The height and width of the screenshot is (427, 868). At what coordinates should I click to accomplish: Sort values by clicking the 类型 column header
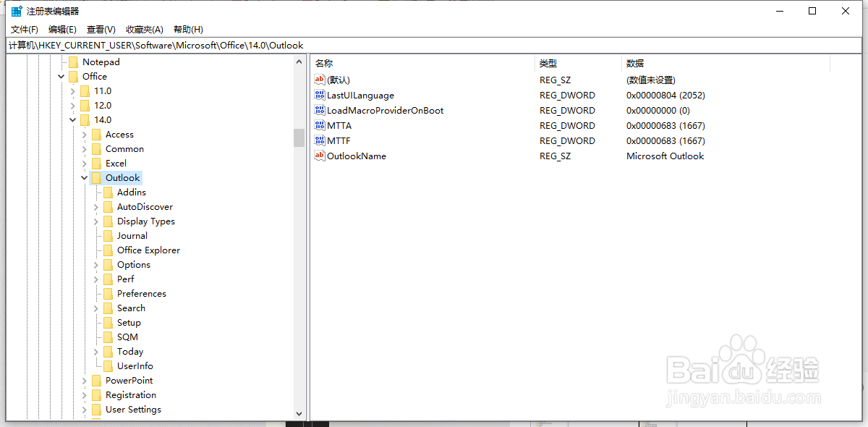[x=548, y=63]
